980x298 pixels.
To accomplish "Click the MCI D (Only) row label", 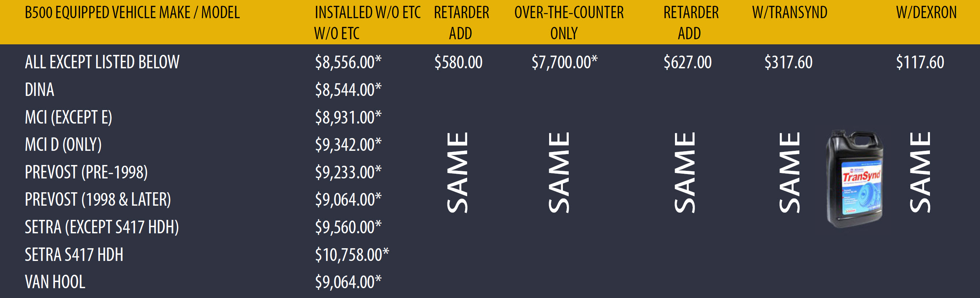I will click(x=63, y=144).
